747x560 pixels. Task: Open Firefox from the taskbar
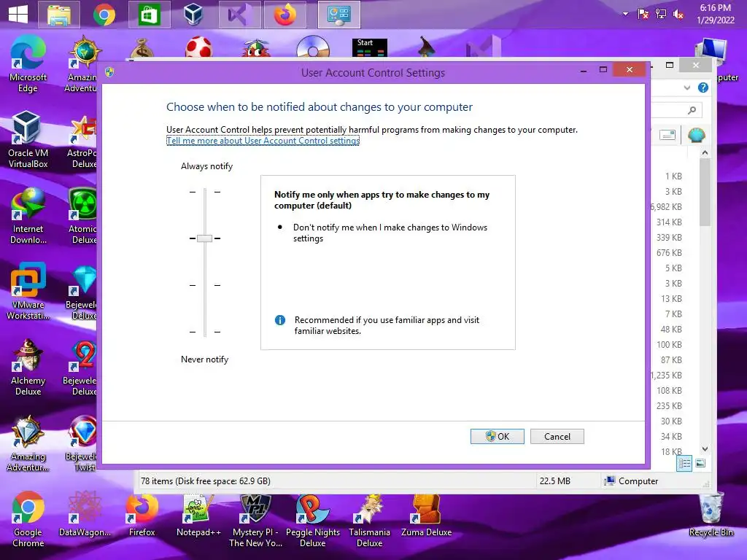click(285, 15)
